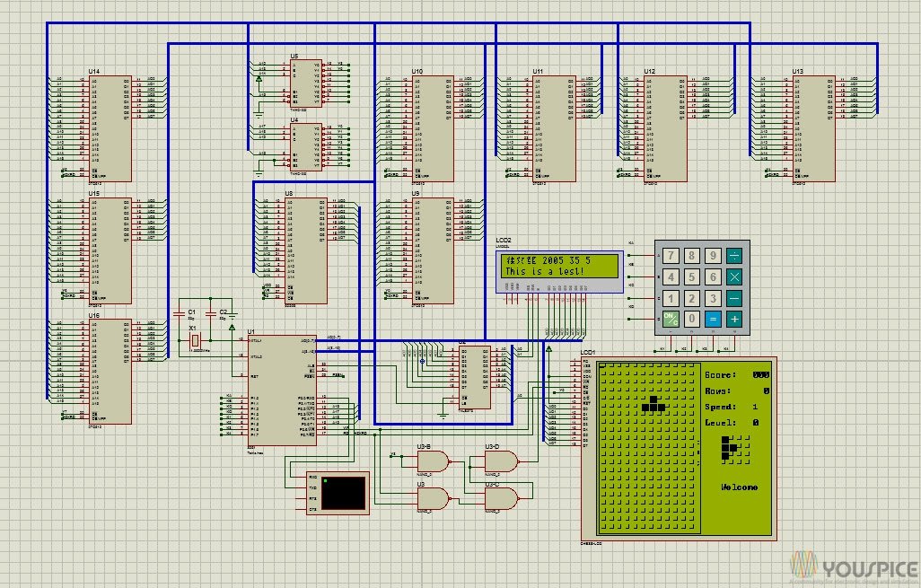The width and height of the screenshot is (921, 588).
Task: Select the U5 decoder chip
Action: (x=303, y=83)
